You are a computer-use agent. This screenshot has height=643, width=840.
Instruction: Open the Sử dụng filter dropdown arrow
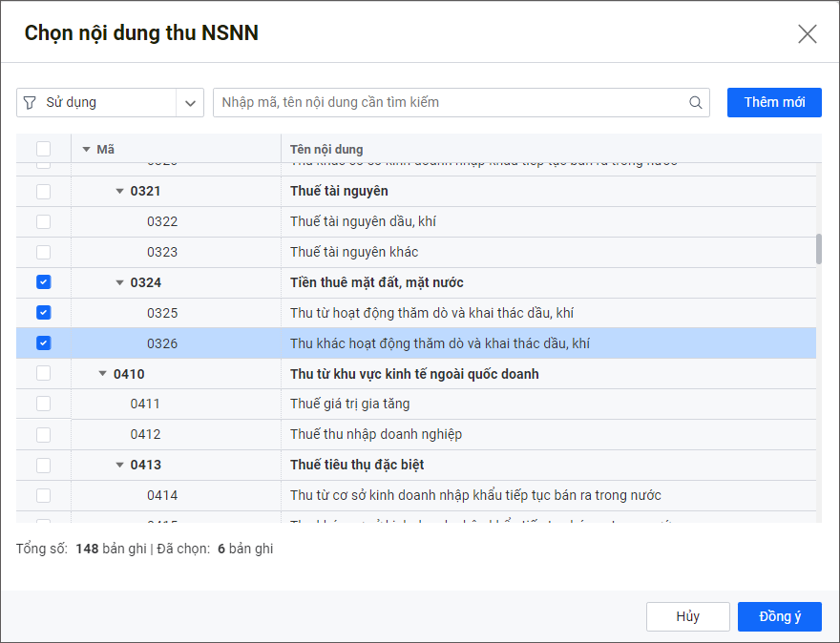pyautogui.click(x=190, y=103)
